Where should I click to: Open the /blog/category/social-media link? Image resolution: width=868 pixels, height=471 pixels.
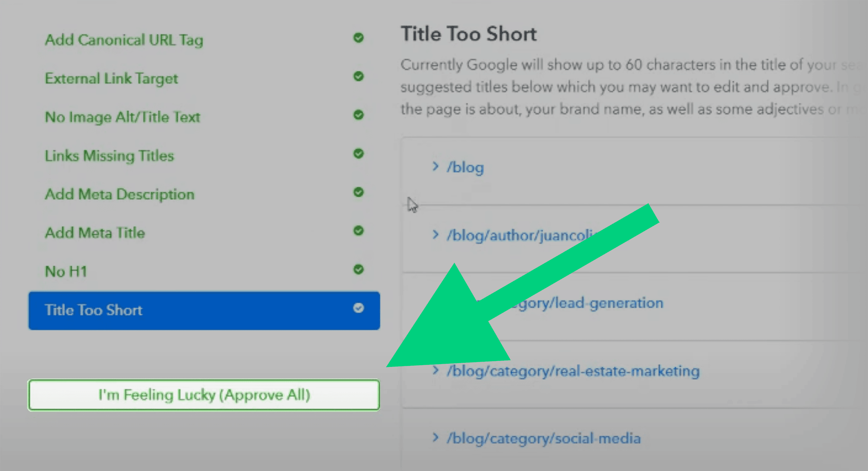click(x=544, y=438)
